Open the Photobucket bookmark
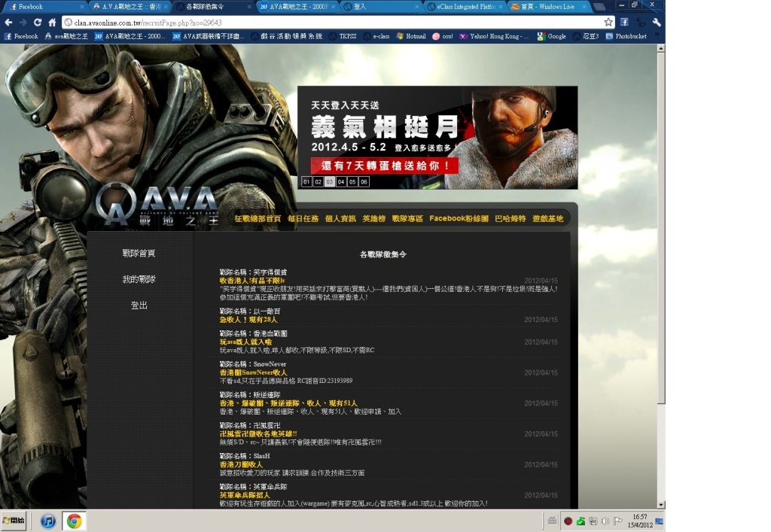 [626, 36]
